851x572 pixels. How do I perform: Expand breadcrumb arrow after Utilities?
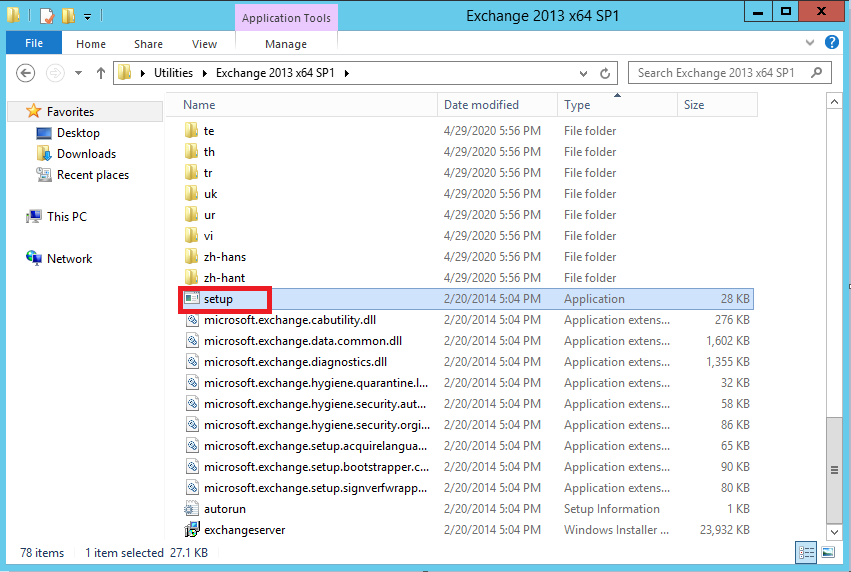[205, 73]
